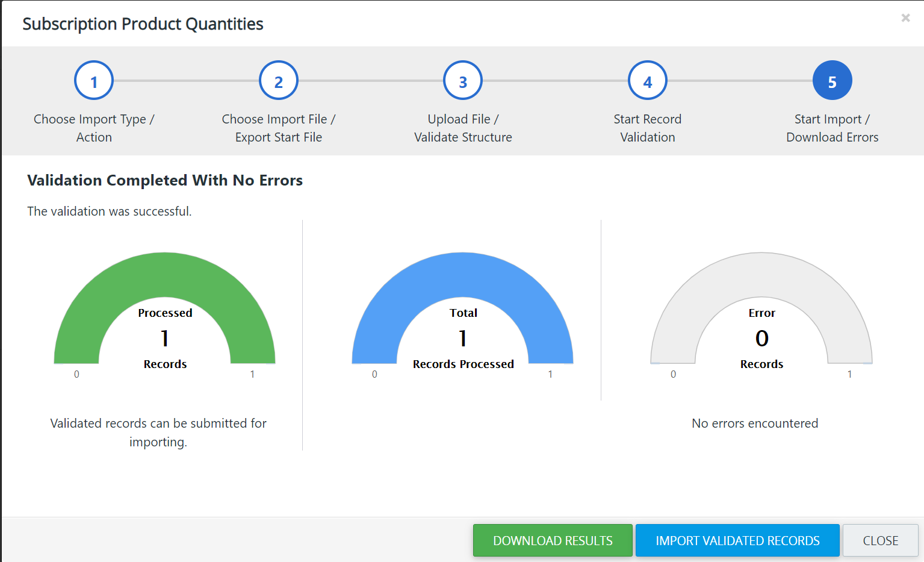The height and width of the screenshot is (562, 924).
Task: Open Choose Import Type / Action step label
Action: 94,128
